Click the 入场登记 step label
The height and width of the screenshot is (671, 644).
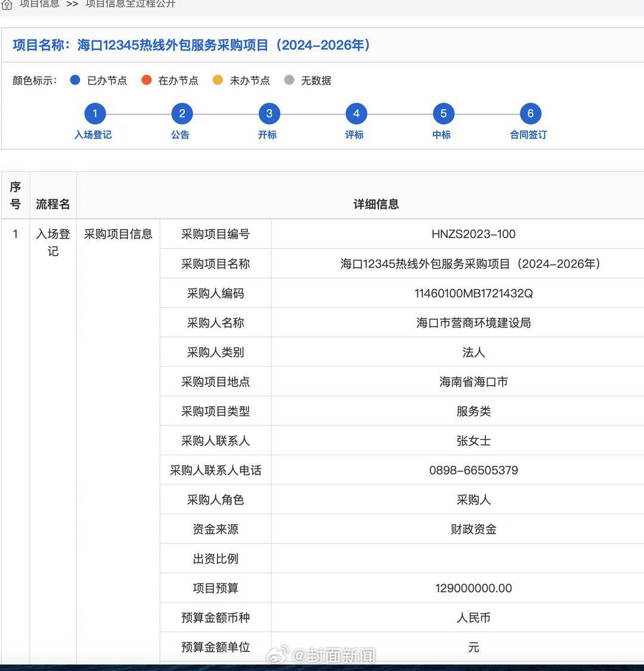pyautogui.click(x=93, y=135)
